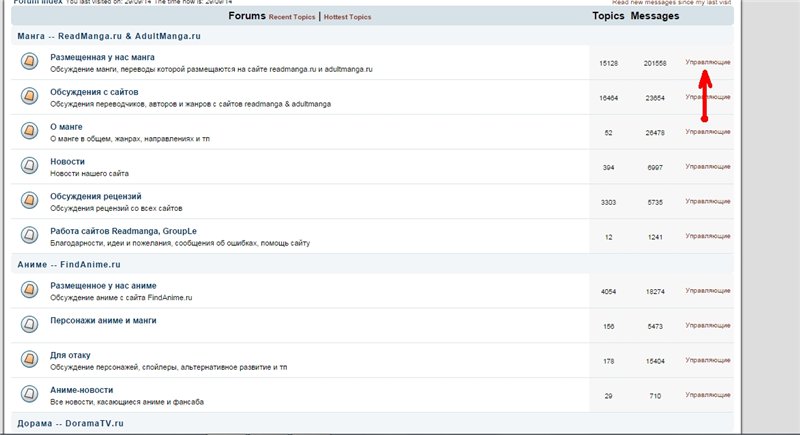Click description Новости нашего сайта
This screenshot has height=435, width=800.
89,173
